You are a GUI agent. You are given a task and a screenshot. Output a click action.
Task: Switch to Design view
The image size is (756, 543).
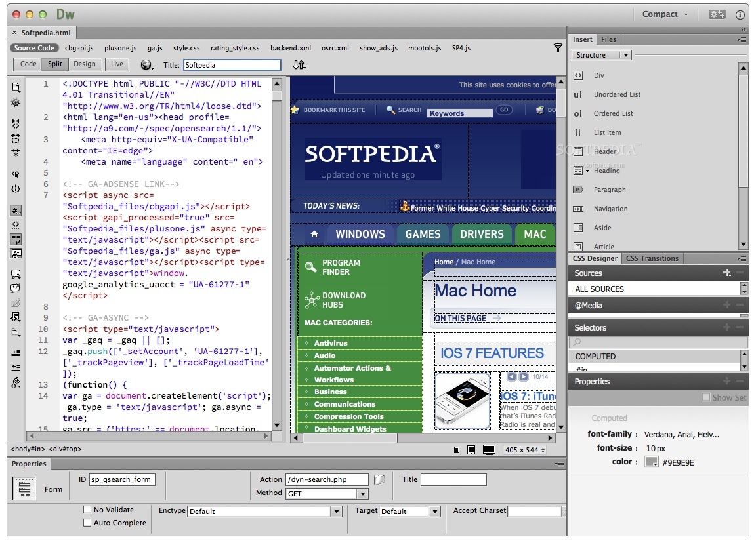[85, 64]
